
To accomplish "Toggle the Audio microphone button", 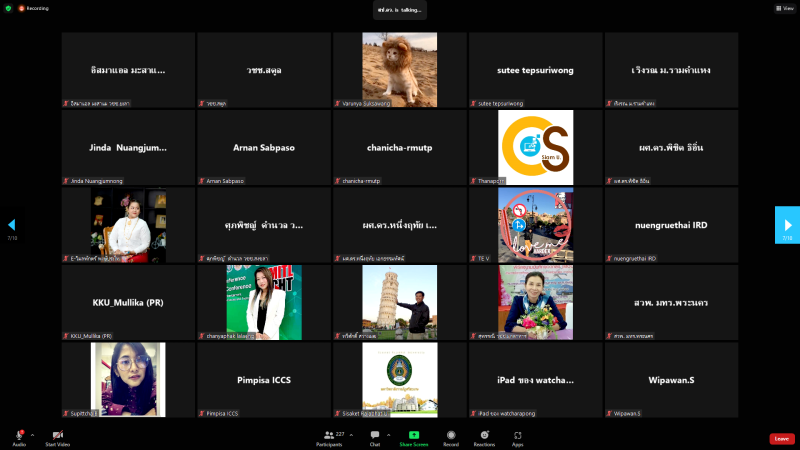I will (19, 437).
